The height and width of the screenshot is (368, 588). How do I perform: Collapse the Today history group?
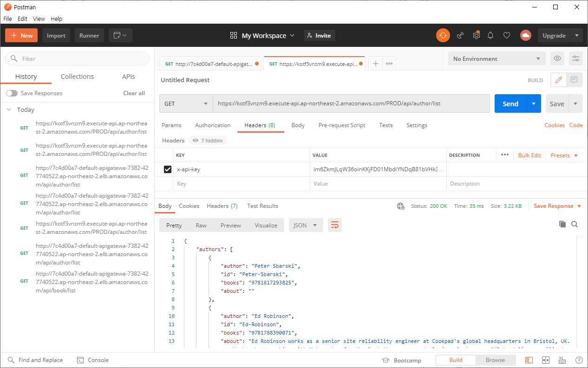coord(9,110)
